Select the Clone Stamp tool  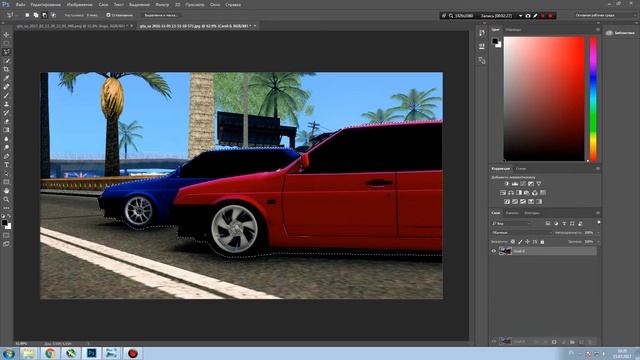[7, 104]
